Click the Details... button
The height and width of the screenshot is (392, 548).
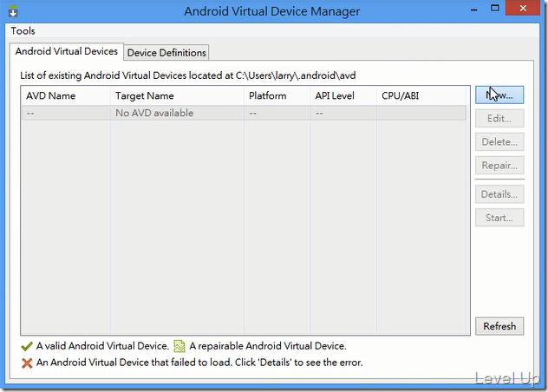499,194
